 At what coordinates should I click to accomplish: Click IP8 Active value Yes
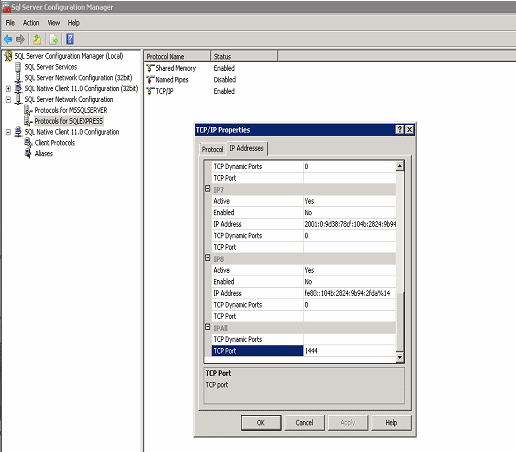[x=349, y=270]
